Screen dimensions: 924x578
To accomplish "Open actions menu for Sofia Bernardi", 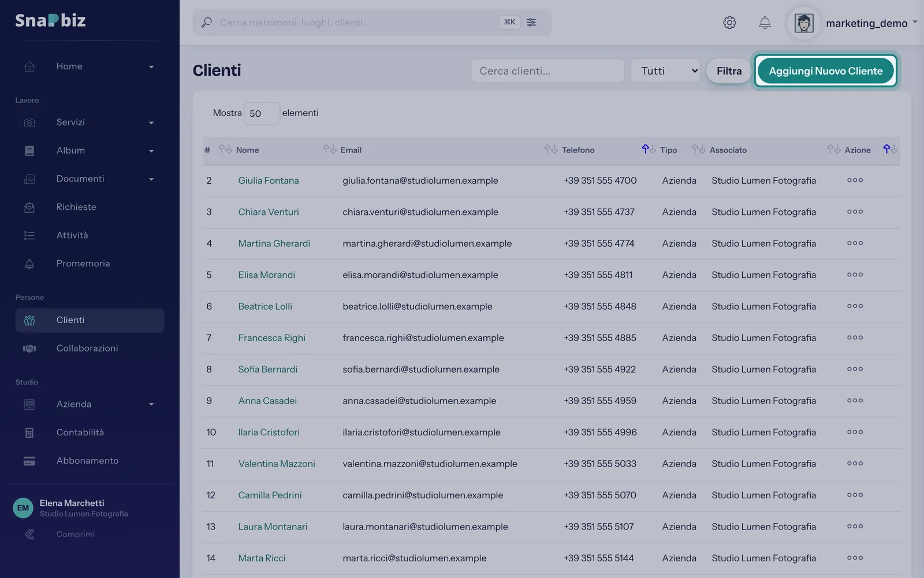I will pyautogui.click(x=855, y=369).
